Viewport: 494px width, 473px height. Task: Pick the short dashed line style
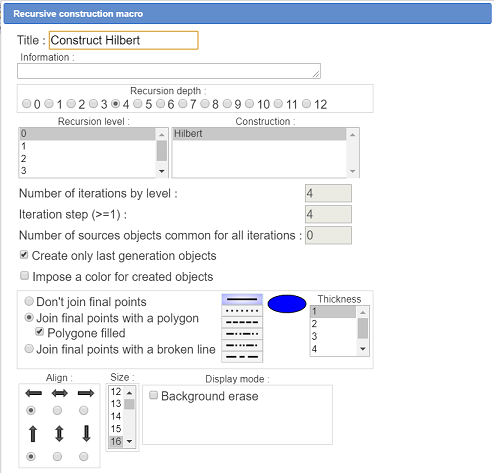pyautogui.click(x=242, y=322)
